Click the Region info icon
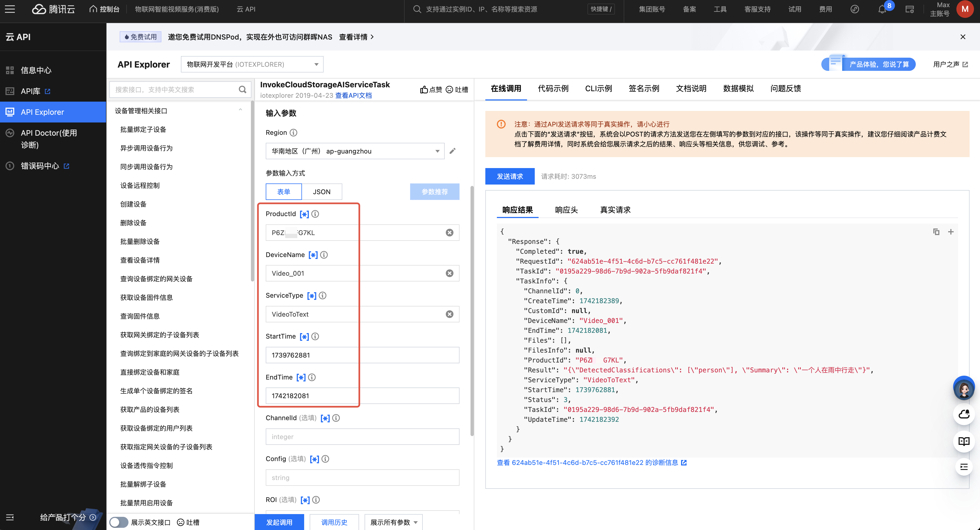The width and height of the screenshot is (980, 530). click(x=293, y=132)
